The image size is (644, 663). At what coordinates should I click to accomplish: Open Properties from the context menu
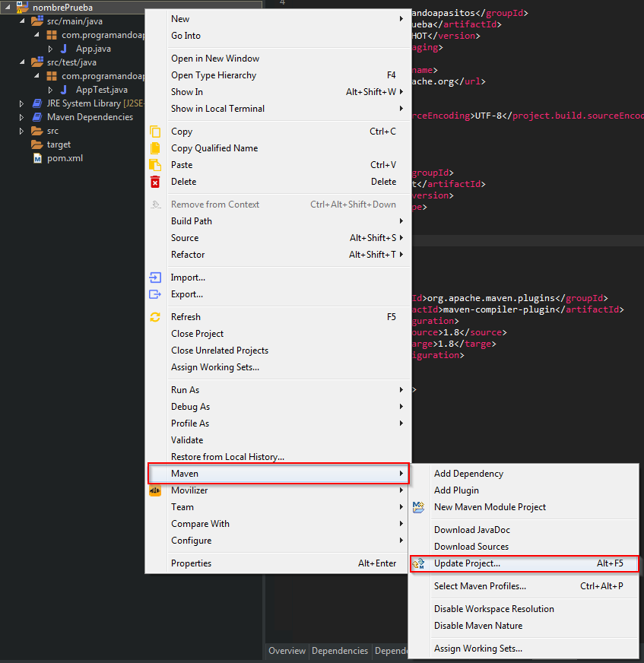(192, 563)
